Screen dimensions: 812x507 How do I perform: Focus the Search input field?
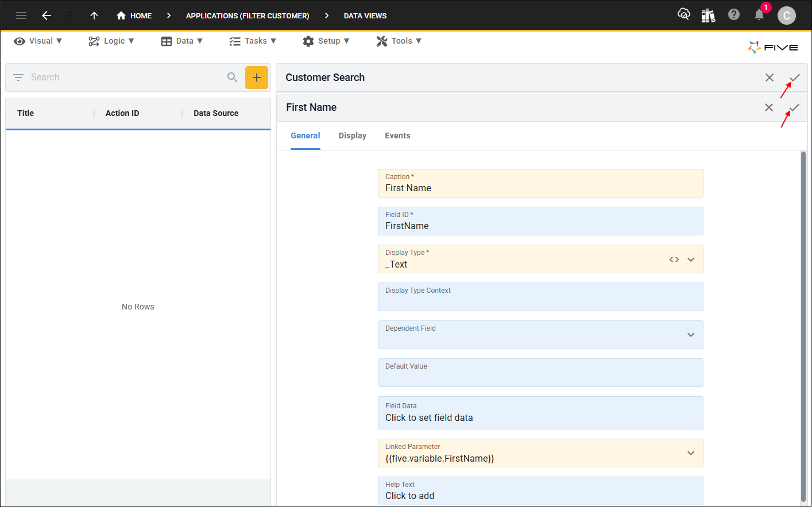tap(126, 77)
